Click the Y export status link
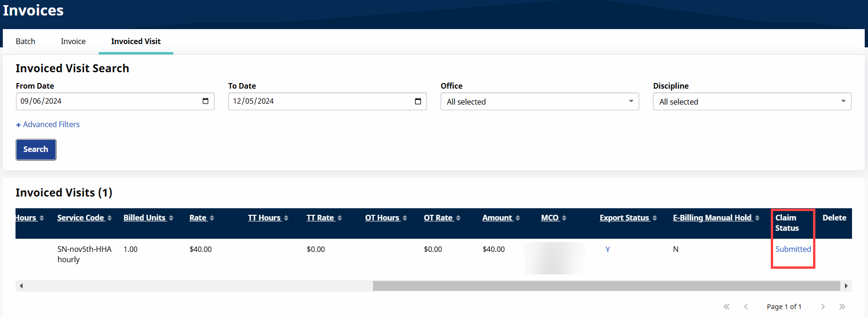This screenshot has height=318, width=868. click(x=608, y=250)
